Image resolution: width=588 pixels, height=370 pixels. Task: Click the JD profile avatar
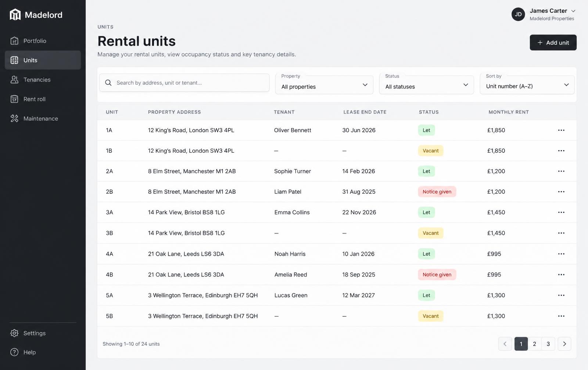pos(518,14)
